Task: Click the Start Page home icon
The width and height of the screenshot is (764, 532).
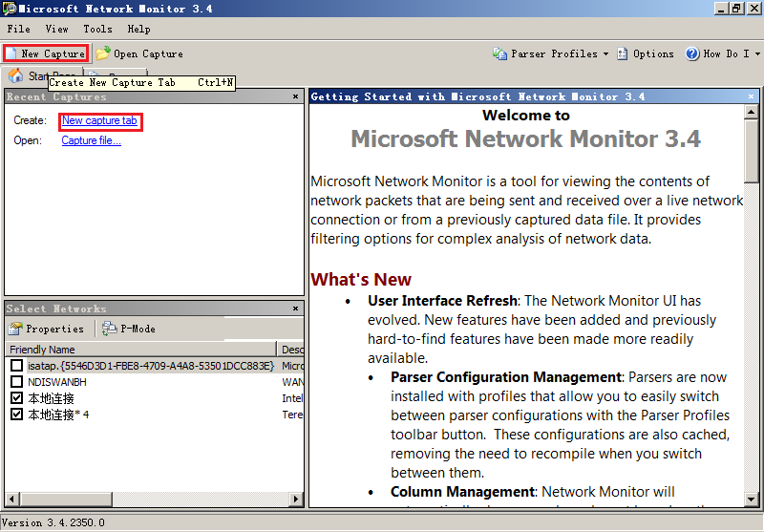Action: 15,75
